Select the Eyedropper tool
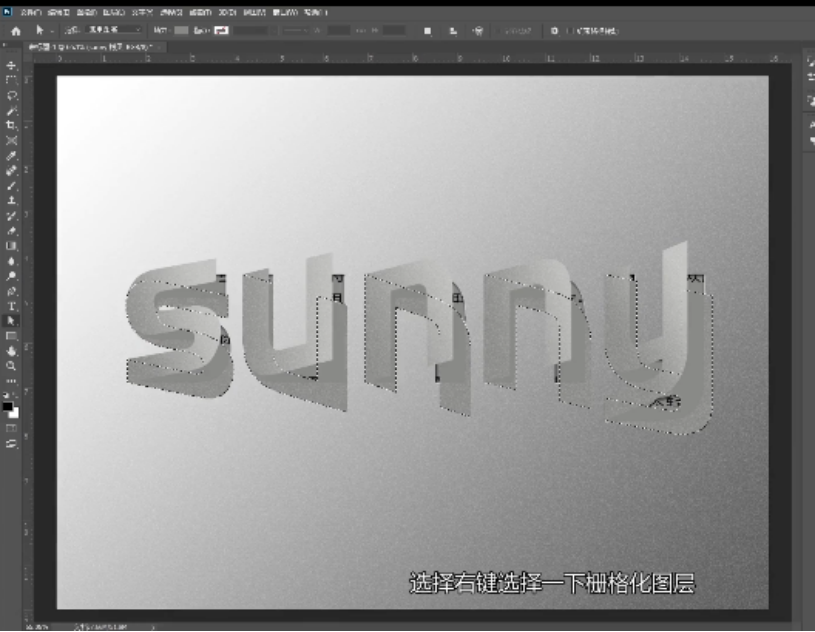Screen dimensions: 815x632 pyautogui.click(x=12, y=156)
